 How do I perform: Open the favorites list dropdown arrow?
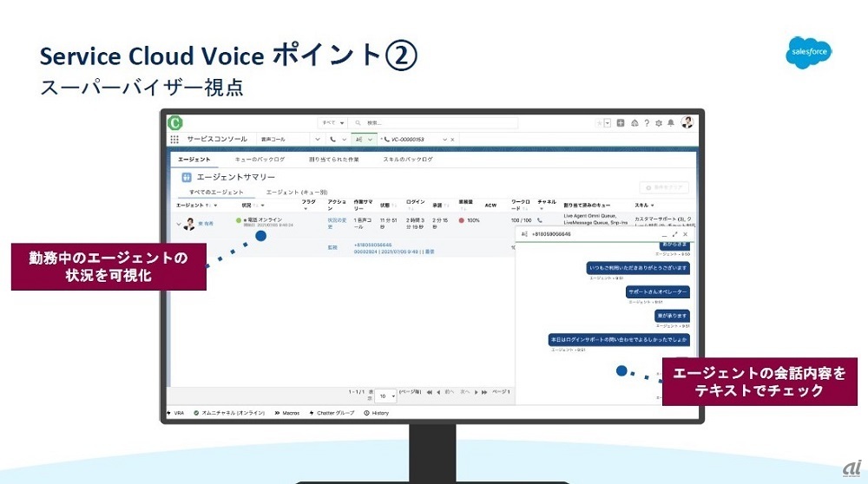click(608, 123)
